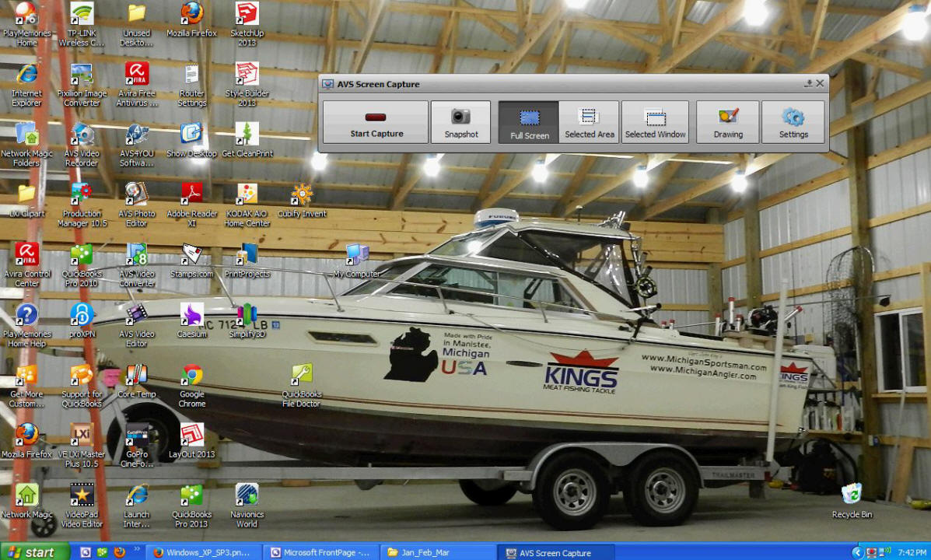The height and width of the screenshot is (560, 931).
Task: Open the Windows Start menu
Action: coord(31,552)
